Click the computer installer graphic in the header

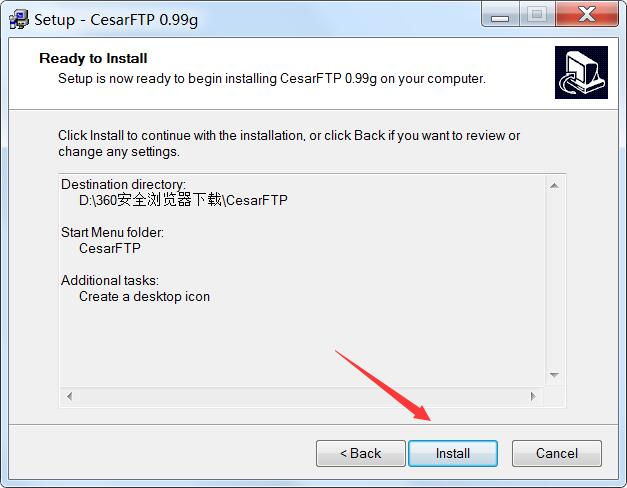[581, 72]
